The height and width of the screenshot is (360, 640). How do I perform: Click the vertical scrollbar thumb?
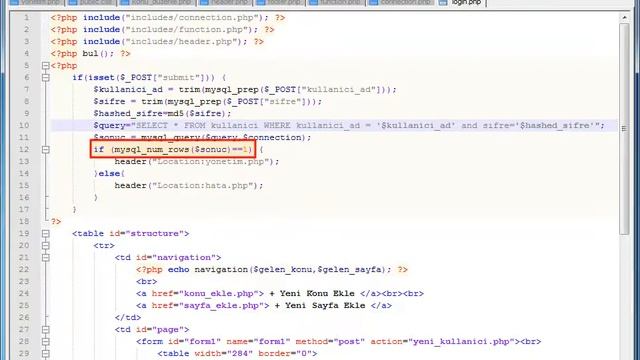pos(624,129)
